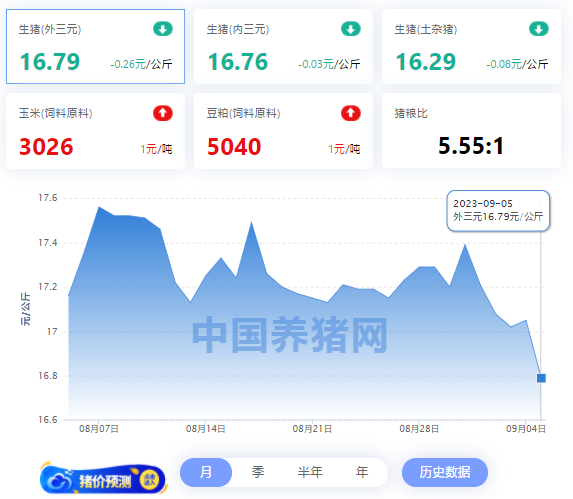Select the 生猪(土杂猪) 16.29 price card

(471, 46)
